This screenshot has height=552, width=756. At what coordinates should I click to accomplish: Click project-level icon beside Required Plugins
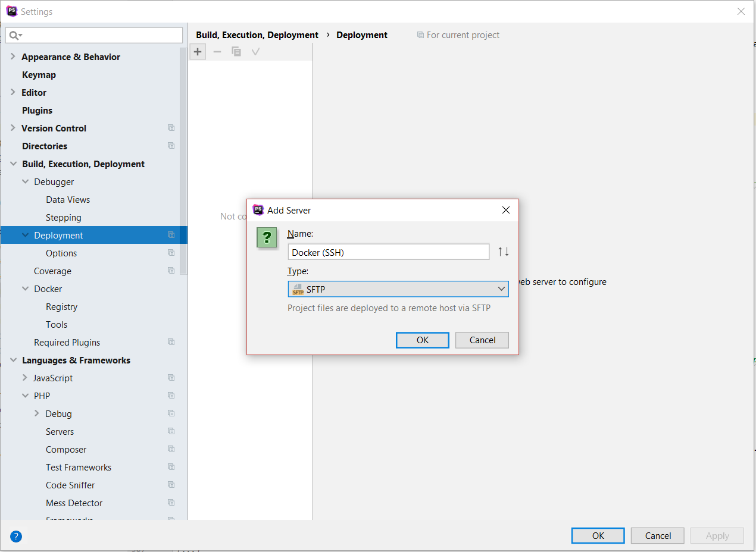pyautogui.click(x=171, y=342)
